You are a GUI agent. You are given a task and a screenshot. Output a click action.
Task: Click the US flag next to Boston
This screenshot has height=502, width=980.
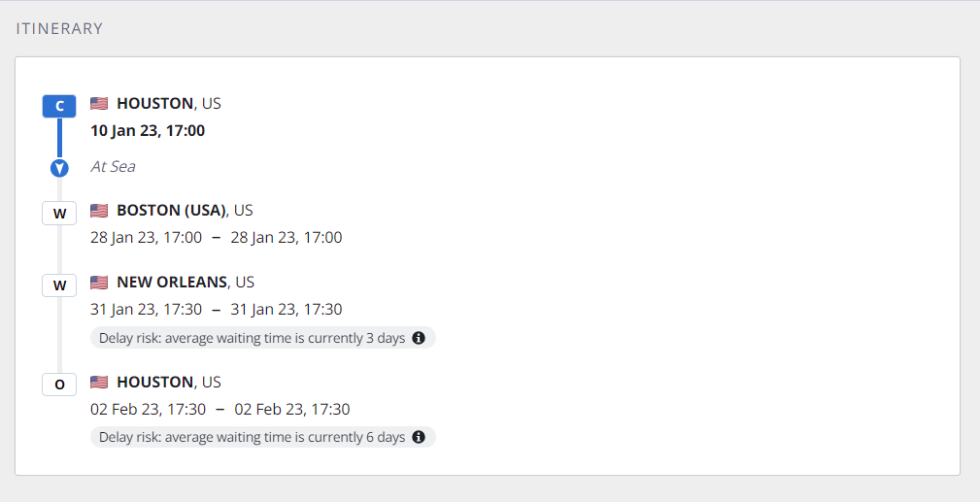point(99,211)
